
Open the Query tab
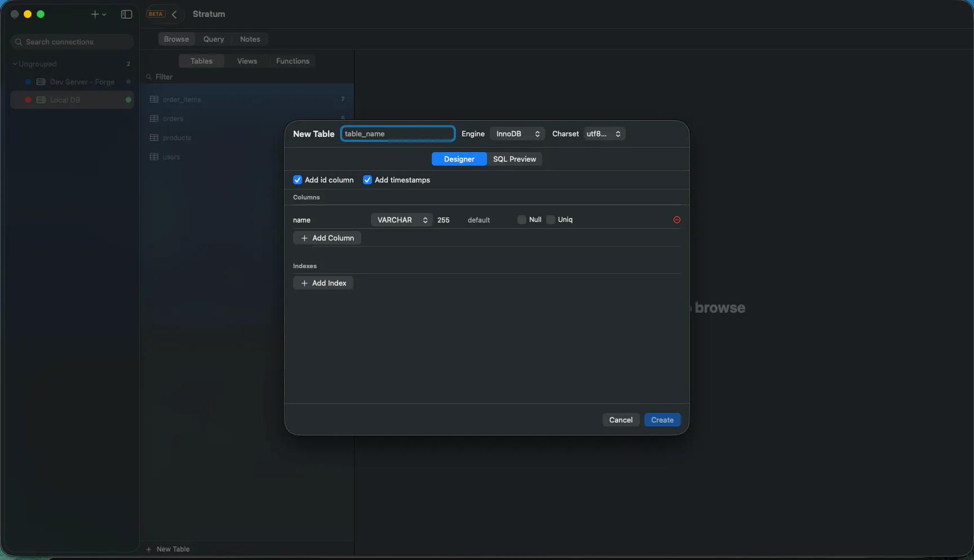tap(214, 39)
